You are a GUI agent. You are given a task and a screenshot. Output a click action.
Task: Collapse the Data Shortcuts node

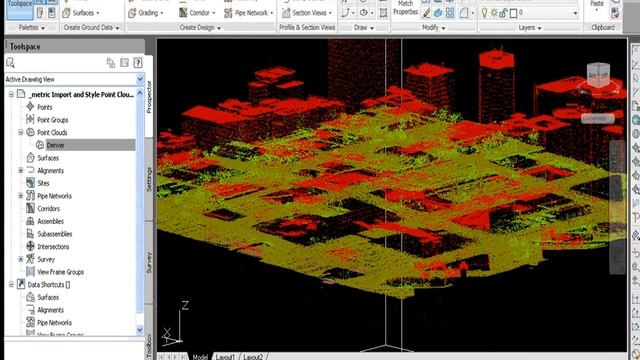(11, 284)
